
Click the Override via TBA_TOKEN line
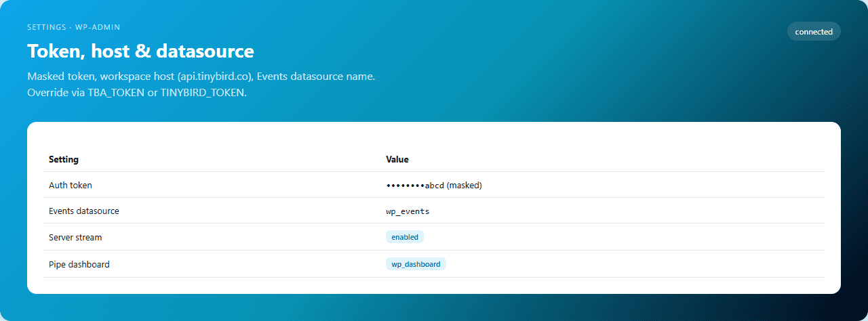(x=137, y=92)
